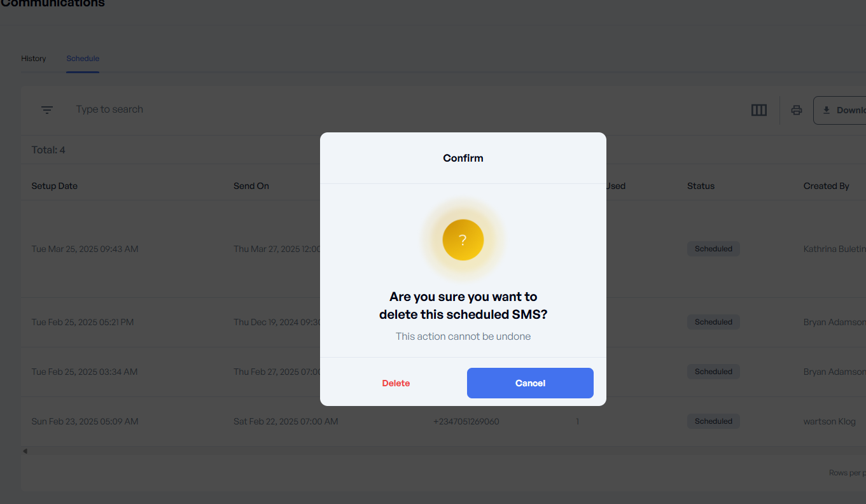Click Cancel to keep the scheduled SMS
The image size is (866, 504).
[x=530, y=383]
